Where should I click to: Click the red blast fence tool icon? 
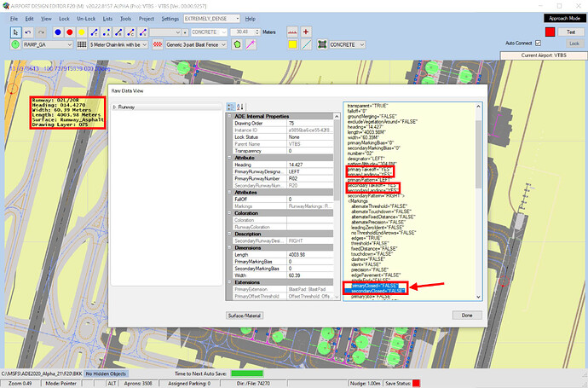(x=158, y=44)
